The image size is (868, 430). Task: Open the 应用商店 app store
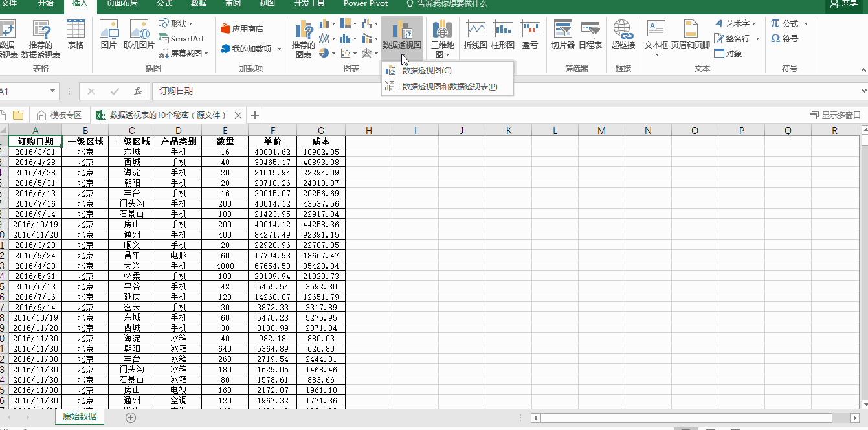pos(242,28)
